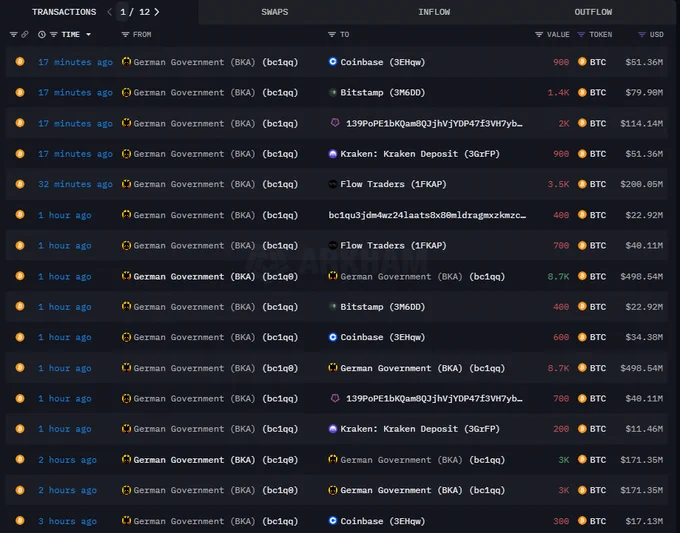Click Bitstamp logo in 1.4K BTC row
The image size is (680, 533).
(333, 92)
